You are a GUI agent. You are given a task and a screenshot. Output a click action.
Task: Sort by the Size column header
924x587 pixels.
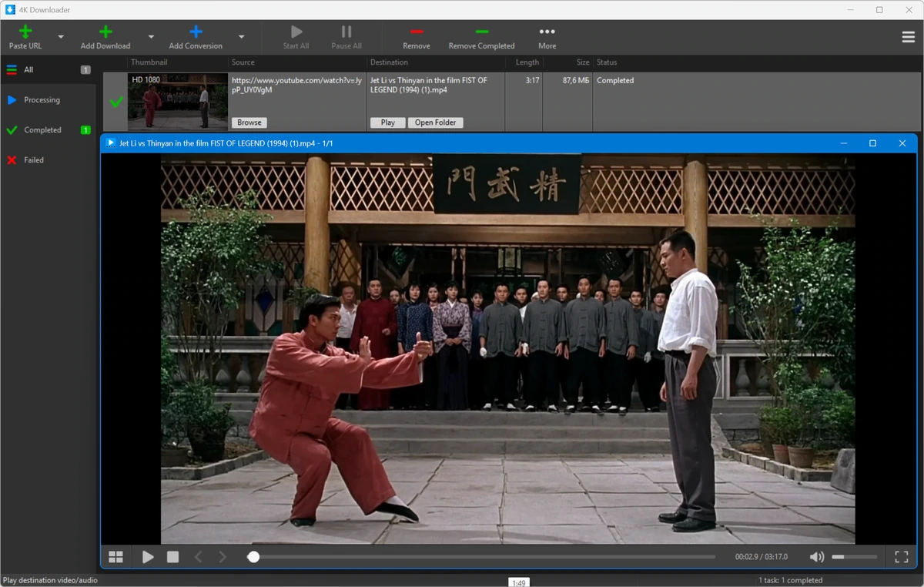click(x=583, y=62)
